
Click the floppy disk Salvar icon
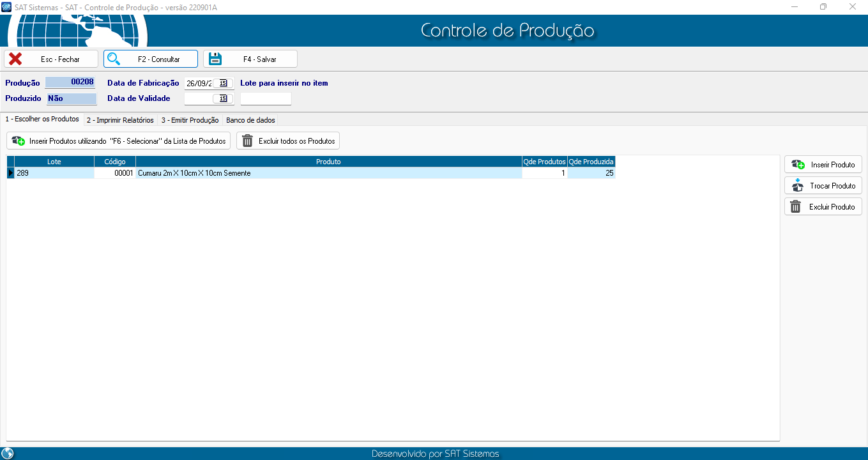click(215, 59)
